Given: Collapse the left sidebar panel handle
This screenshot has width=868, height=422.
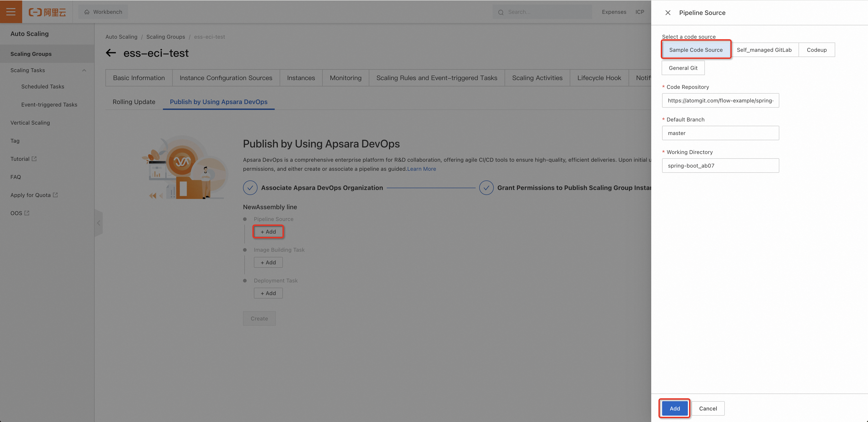Looking at the screenshot, I should [x=99, y=223].
